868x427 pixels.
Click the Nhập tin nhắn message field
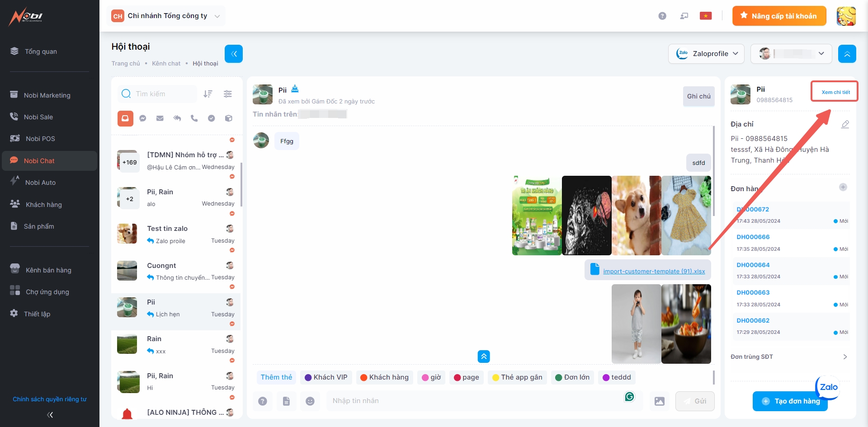[475, 401]
